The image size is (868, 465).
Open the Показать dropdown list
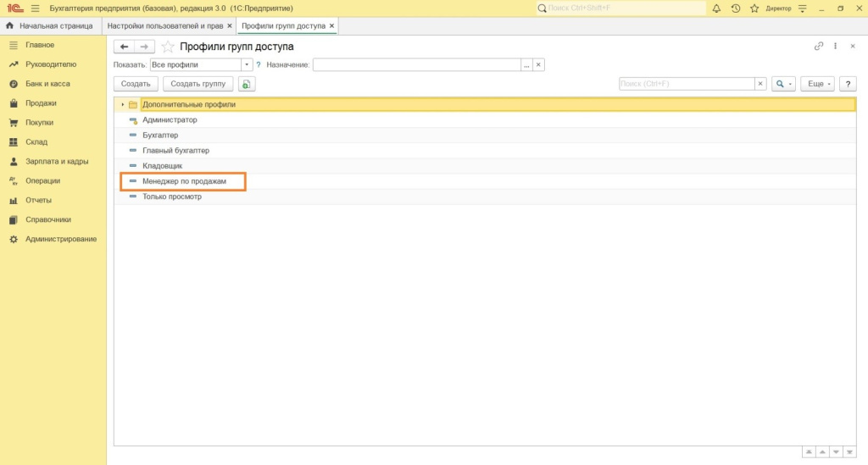point(247,64)
